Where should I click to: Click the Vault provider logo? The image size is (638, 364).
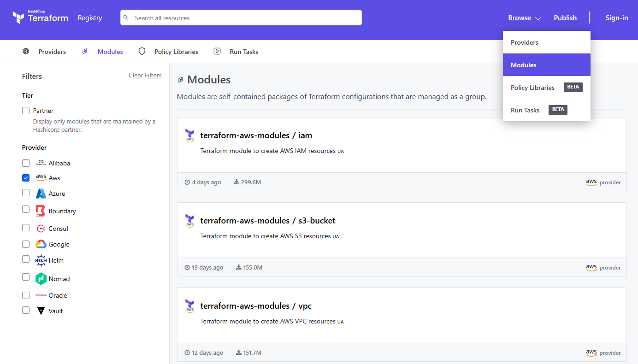pyautogui.click(x=41, y=311)
